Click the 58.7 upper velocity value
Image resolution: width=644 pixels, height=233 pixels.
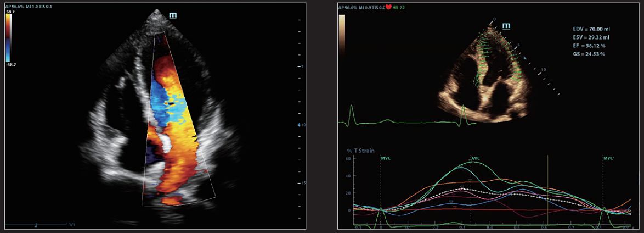[x=10, y=13]
